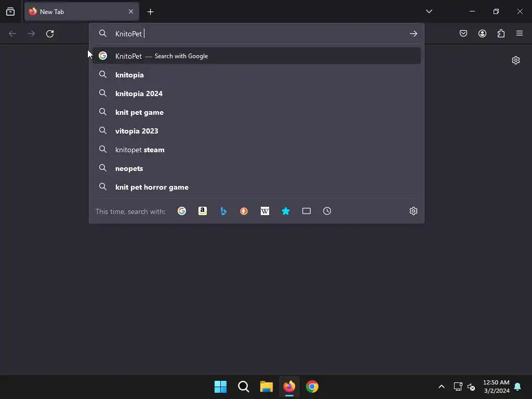Open Windows taskbar search
532x399 pixels.
click(x=244, y=387)
